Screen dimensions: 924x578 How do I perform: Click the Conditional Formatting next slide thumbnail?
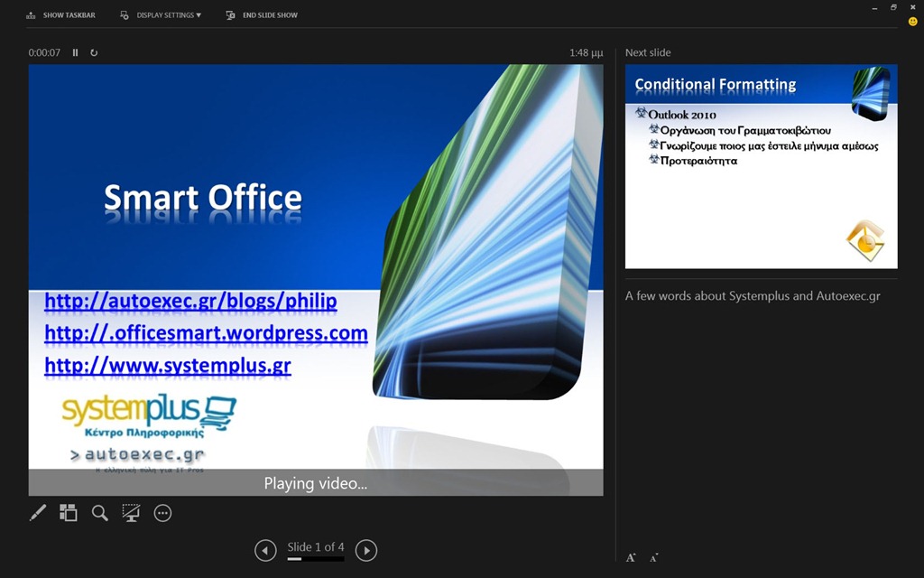762,166
